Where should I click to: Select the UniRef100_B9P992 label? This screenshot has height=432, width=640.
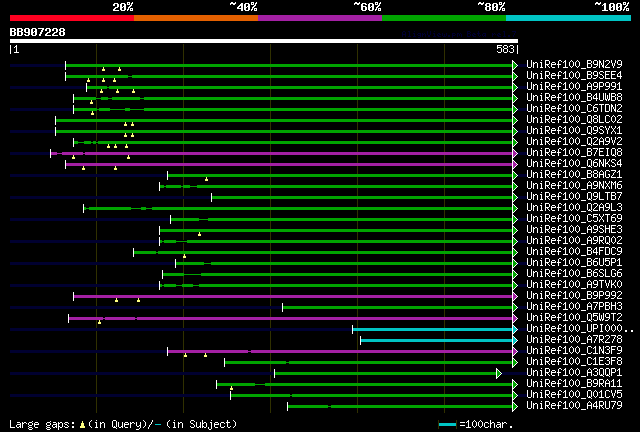tap(574, 296)
